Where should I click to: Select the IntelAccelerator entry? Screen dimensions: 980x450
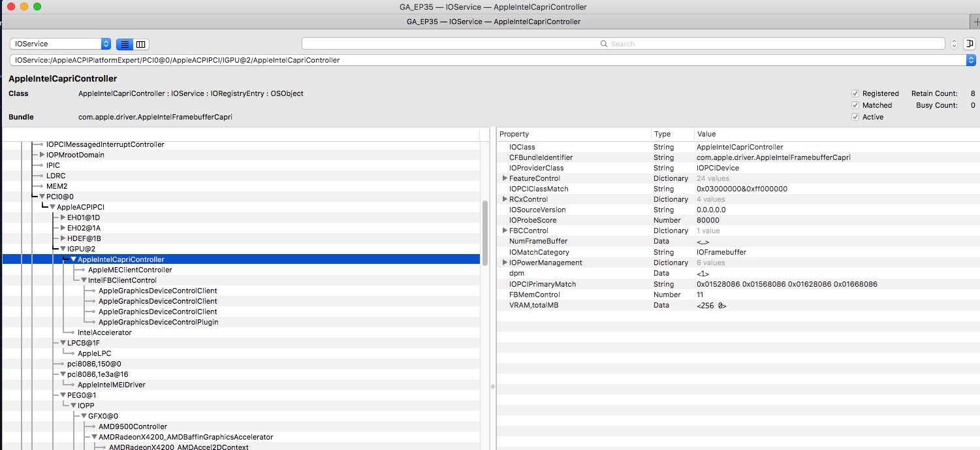pos(104,332)
